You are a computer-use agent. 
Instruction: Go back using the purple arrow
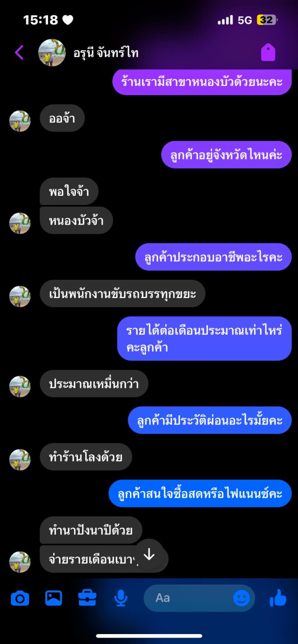coord(19,53)
